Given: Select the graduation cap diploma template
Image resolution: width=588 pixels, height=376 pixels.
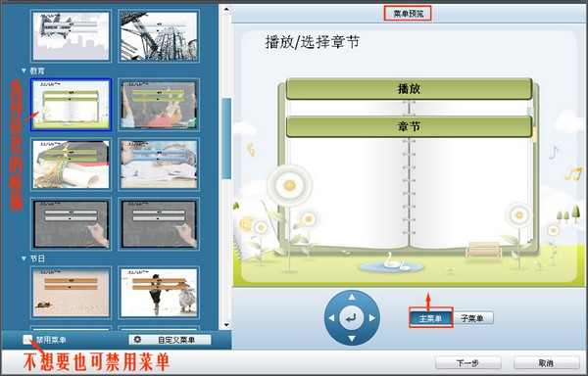Looking at the screenshot, I should click(71, 164).
